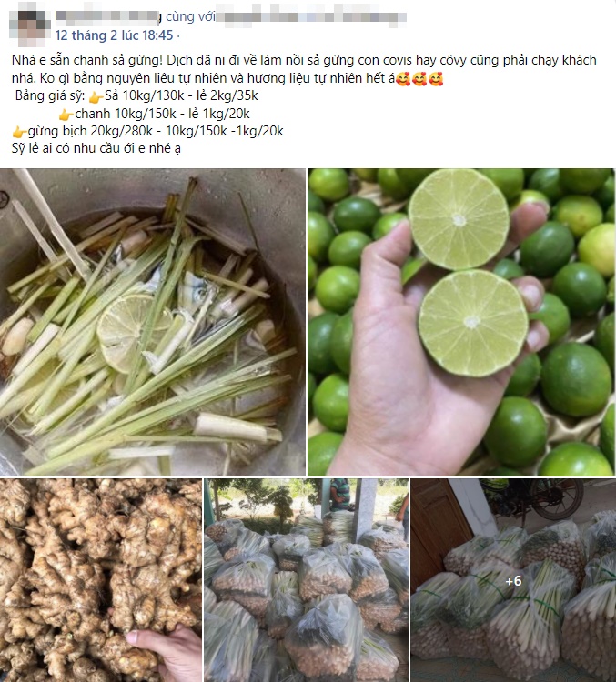Click the 'cùng với' text in header
The height and width of the screenshot is (682, 616).
coord(190,16)
